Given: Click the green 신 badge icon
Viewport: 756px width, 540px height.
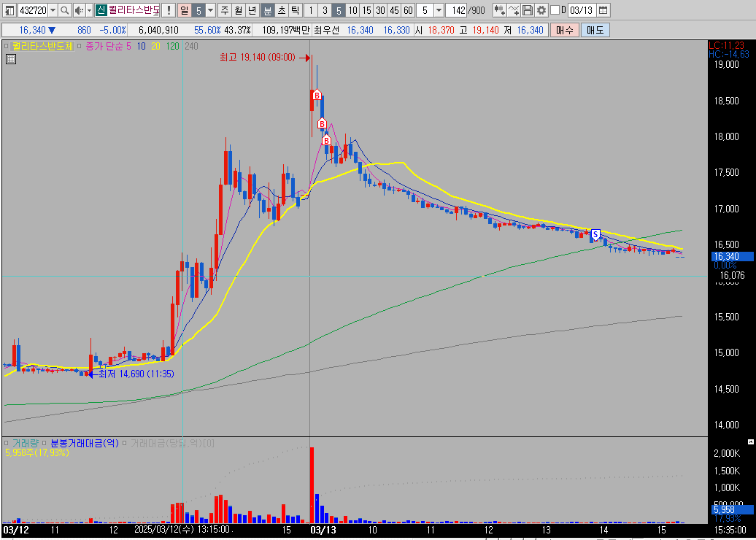Looking at the screenshot, I should (101, 9).
